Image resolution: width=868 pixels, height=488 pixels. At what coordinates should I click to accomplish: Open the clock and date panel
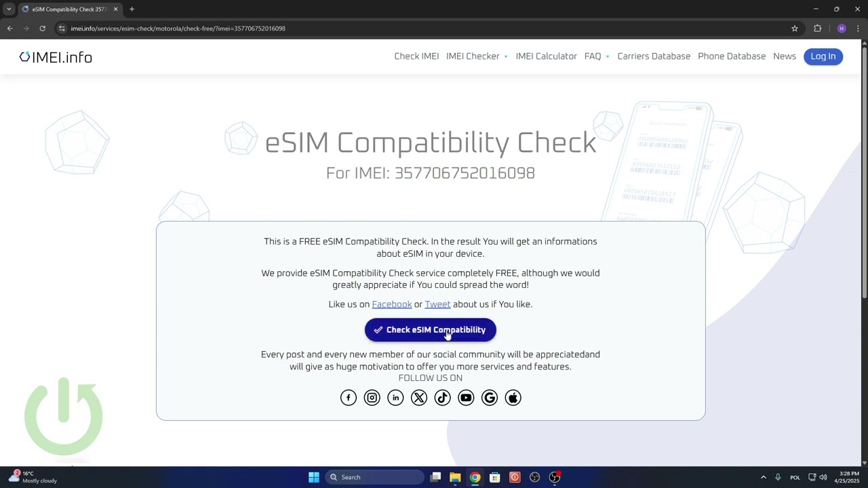point(847,477)
